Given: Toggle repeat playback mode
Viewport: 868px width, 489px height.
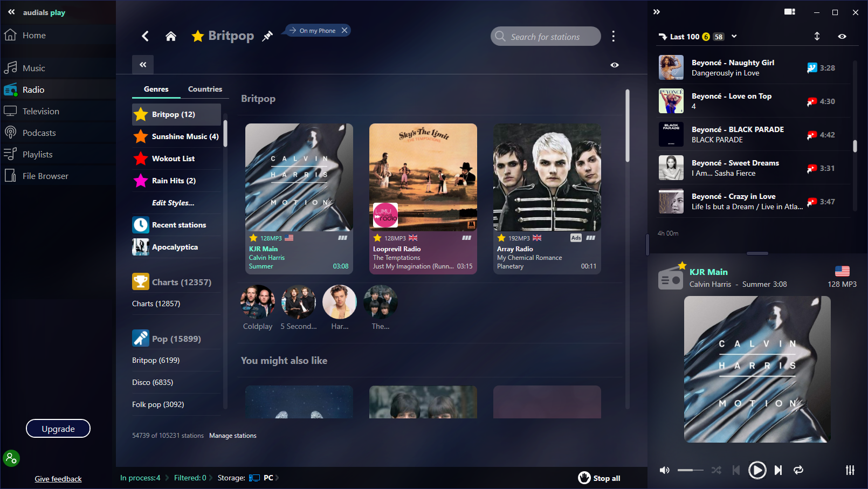Looking at the screenshot, I should 798,470.
